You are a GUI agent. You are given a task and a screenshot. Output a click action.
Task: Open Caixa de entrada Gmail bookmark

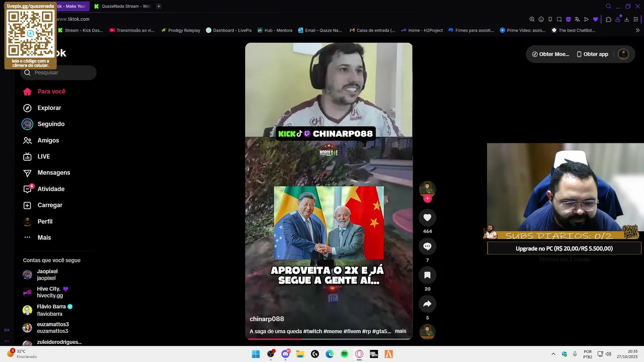pos(373,30)
